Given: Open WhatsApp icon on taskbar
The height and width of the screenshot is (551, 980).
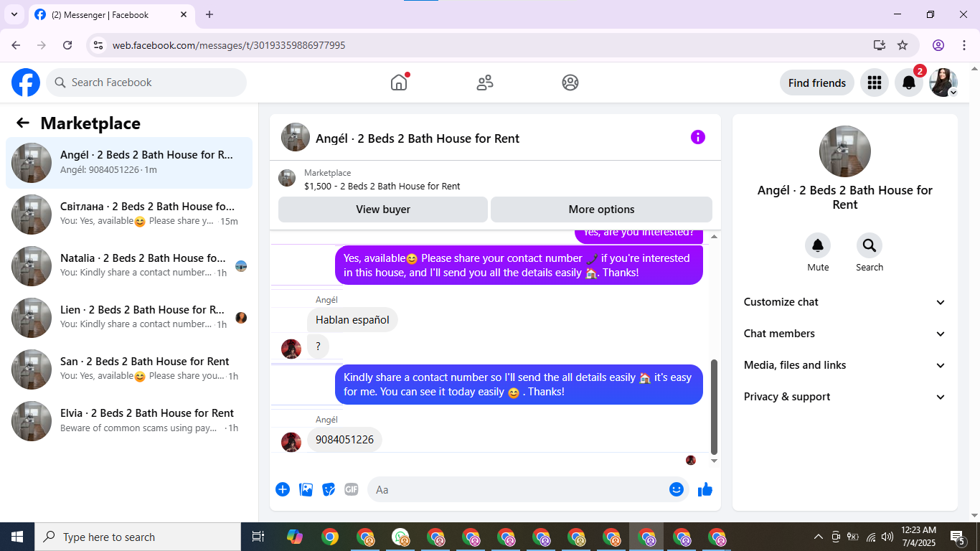Looking at the screenshot, I should click(400, 537).
